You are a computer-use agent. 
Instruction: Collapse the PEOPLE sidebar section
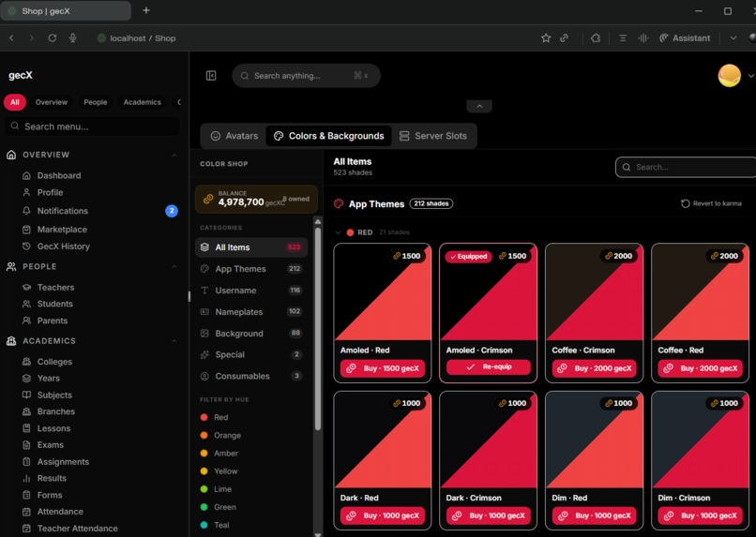point(174,267)
